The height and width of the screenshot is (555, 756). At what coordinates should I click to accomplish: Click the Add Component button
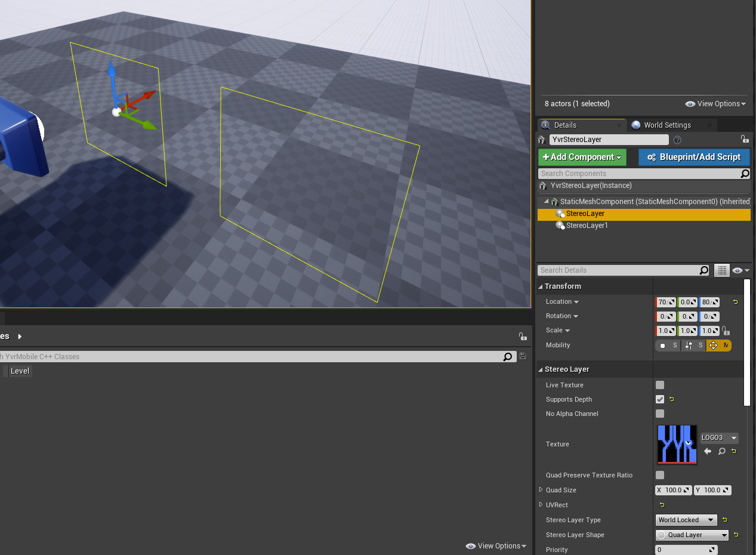[x=582, y=157]
